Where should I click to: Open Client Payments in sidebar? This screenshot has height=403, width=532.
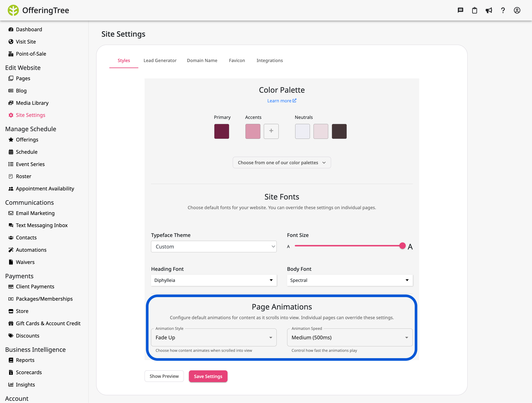[35, 287]
